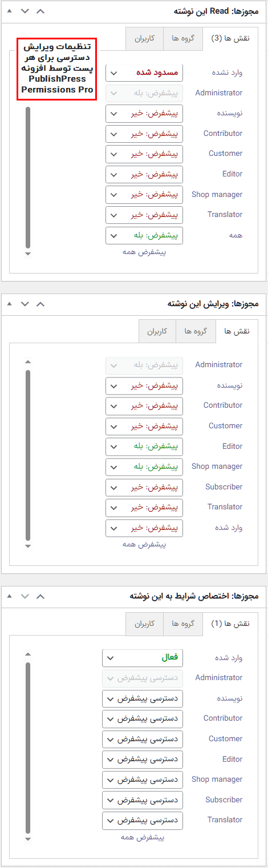Open the وارد شده dropdown showing فعال
The image size is (268, 868).
tap(143, 658)
